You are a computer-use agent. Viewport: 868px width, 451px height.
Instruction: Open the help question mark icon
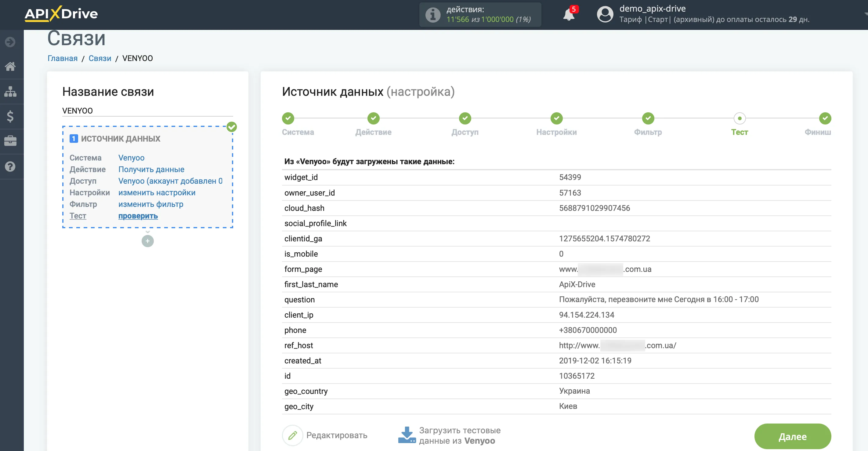point(10,166)
